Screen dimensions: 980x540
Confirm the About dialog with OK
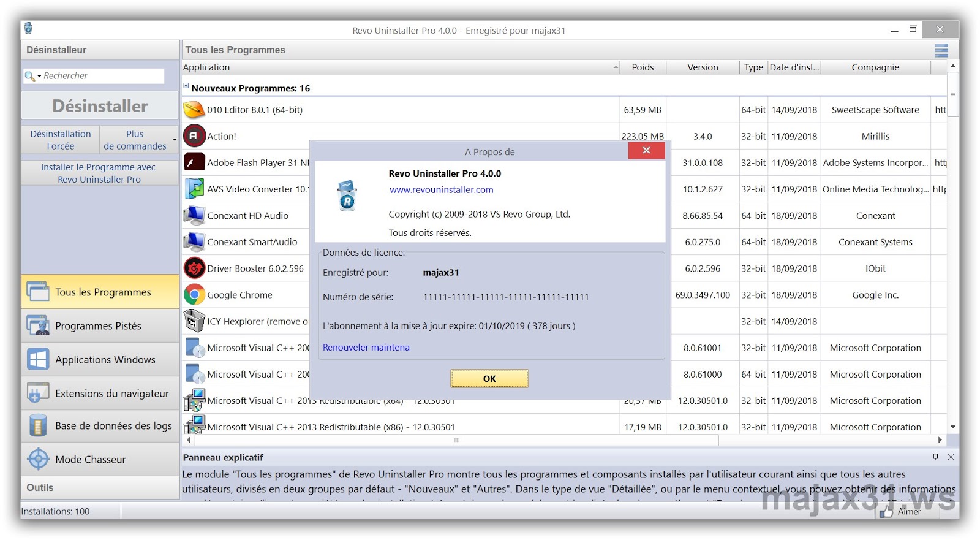pos(489,378)
